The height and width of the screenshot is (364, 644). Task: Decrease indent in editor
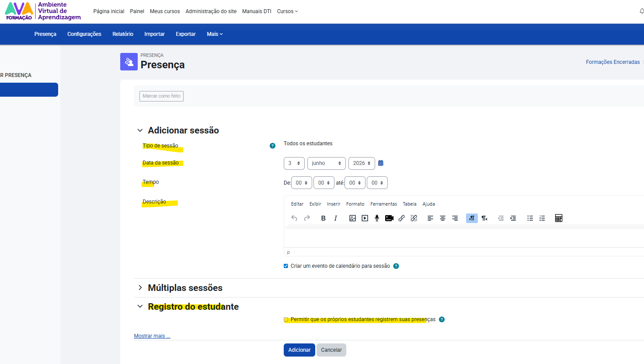pos(501,218)
